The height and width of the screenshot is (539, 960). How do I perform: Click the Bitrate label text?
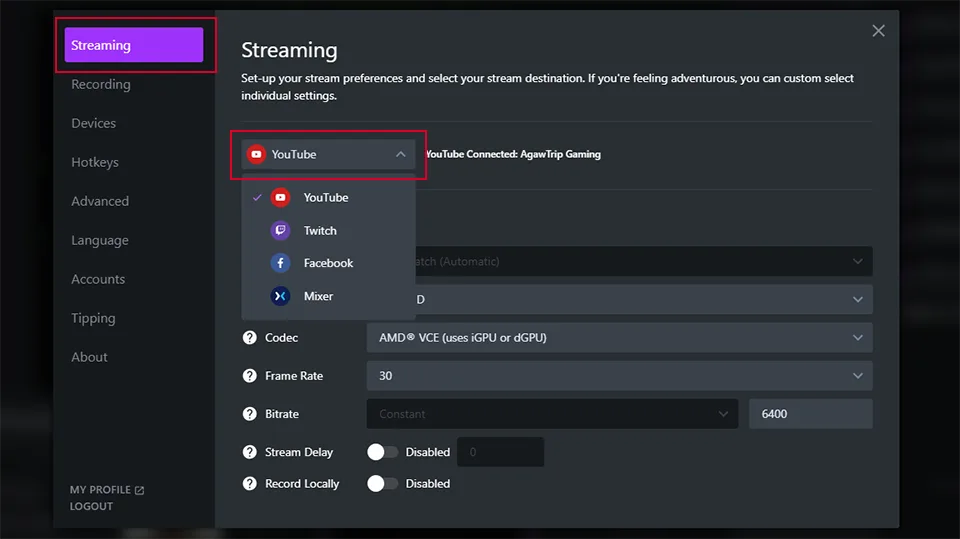point(282,414)
